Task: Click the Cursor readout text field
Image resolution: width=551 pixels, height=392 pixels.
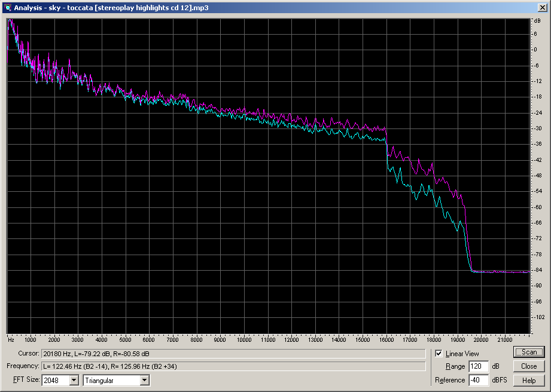Action: [233, 354]
